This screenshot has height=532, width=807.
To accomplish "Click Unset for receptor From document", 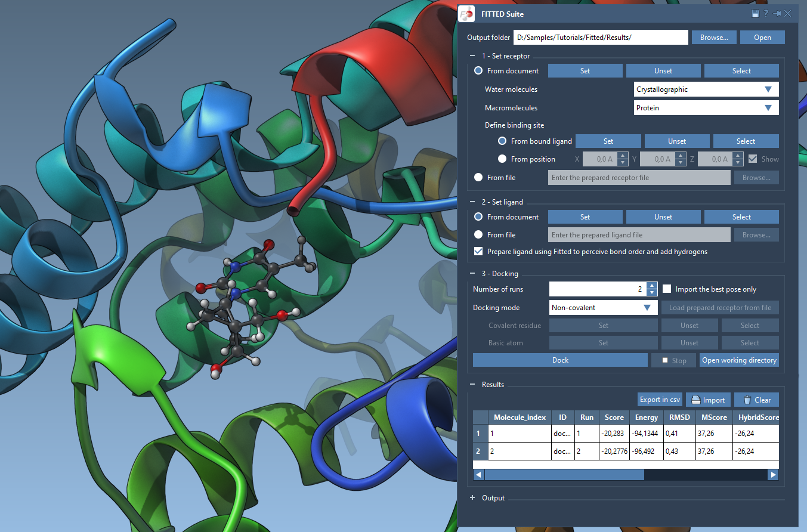I will click(663, 71).
